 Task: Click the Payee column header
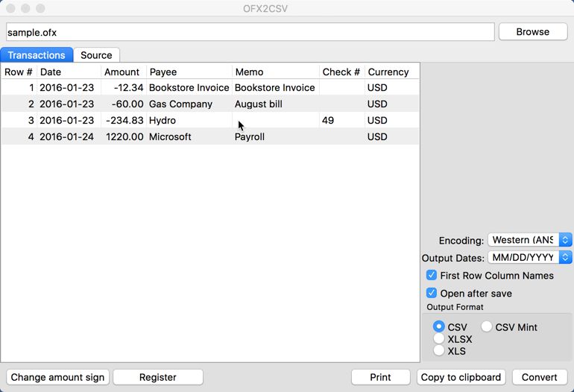[x=189, y=72]
